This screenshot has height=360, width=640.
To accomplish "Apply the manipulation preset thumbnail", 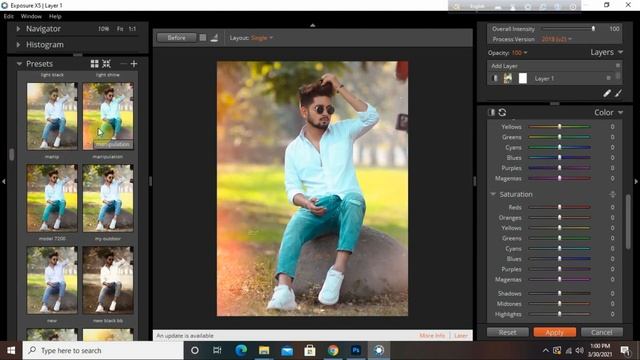I will (x=108, y=116).
